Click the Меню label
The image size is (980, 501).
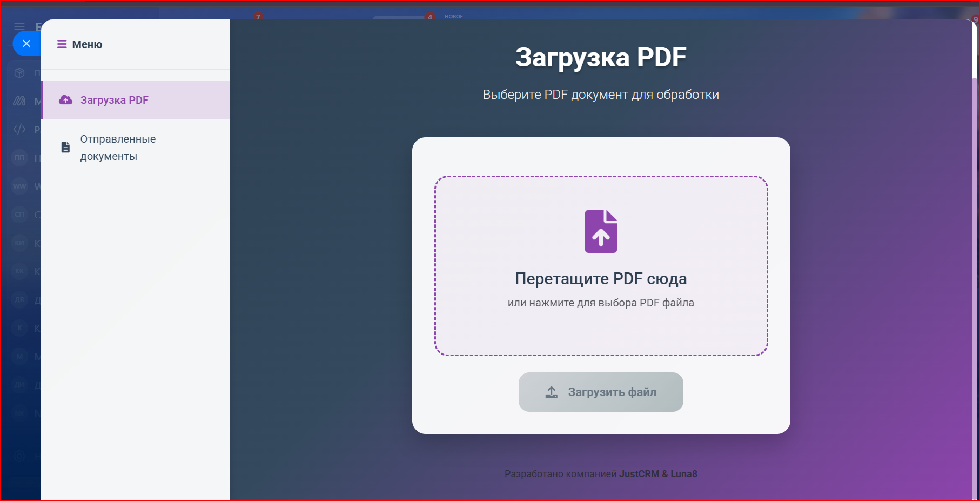(x=87, y=44)
